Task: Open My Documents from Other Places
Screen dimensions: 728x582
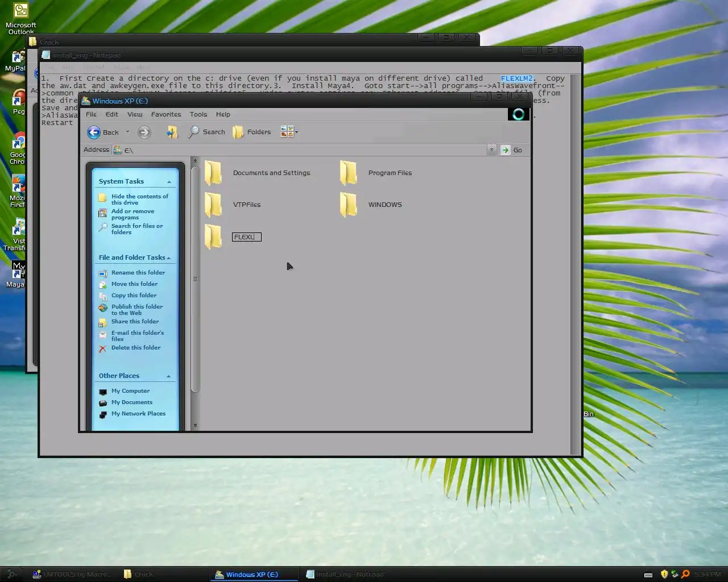Action: (132, 402)
